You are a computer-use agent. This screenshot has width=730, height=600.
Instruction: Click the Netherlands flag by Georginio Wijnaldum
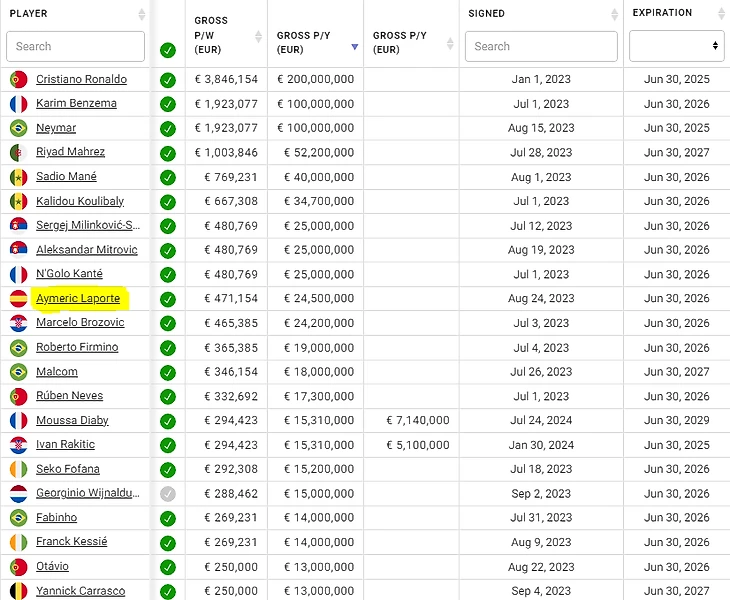pyautogui.click(x=18, y=493)
